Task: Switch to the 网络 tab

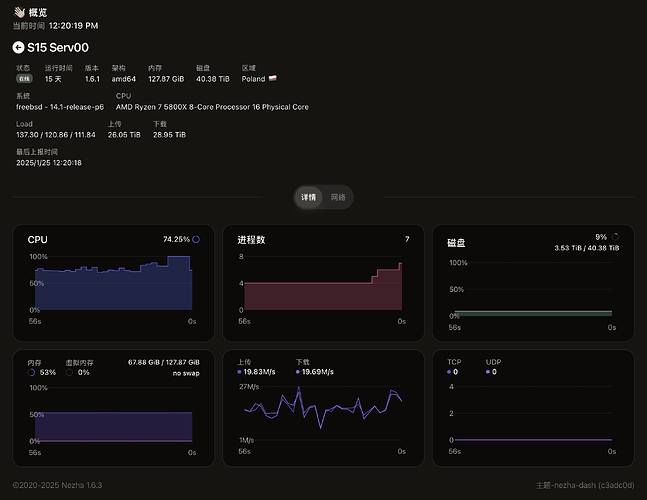Action: tap(338, 197)
